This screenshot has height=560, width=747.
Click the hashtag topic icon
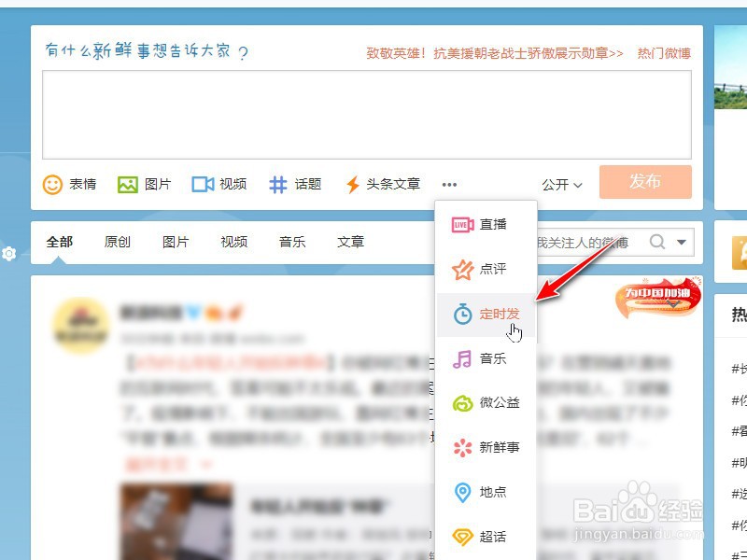coord(278,184)
